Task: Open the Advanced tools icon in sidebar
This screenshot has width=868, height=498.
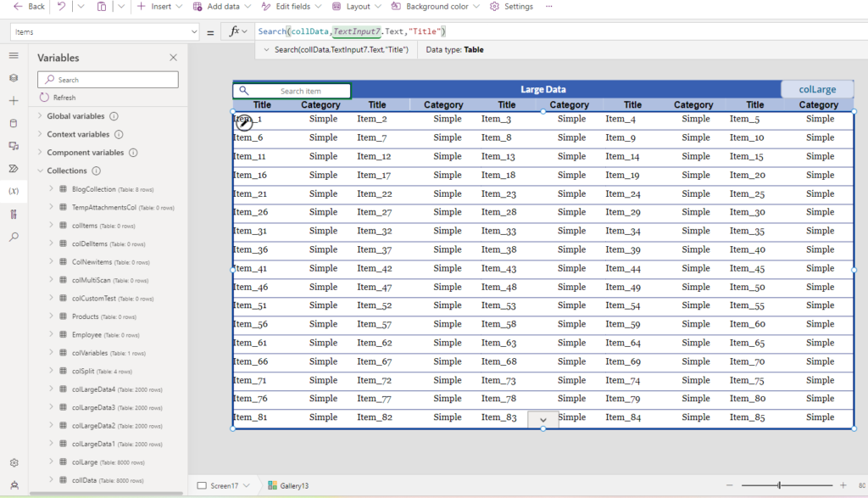Action: tap(14, 214)
